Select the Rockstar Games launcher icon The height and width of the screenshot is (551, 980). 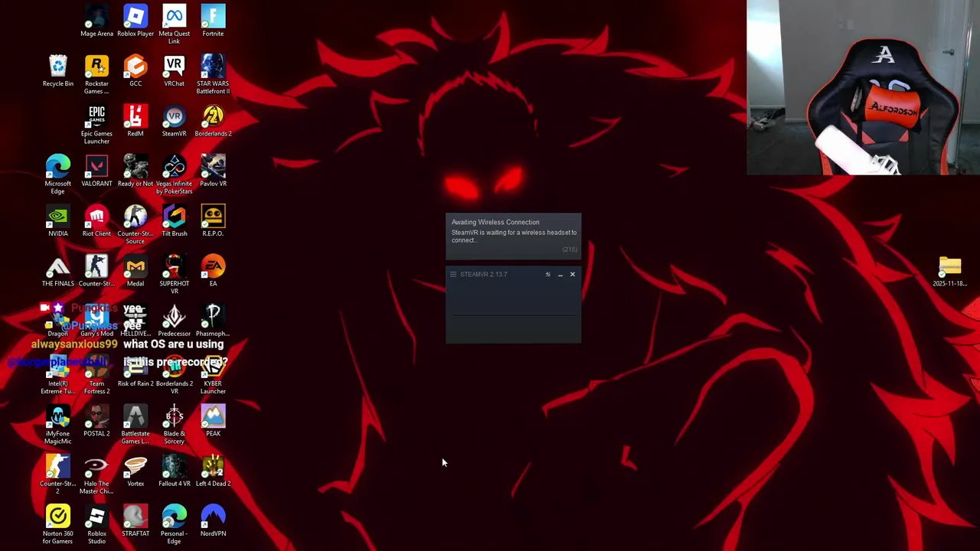click(x=96, y=74)
